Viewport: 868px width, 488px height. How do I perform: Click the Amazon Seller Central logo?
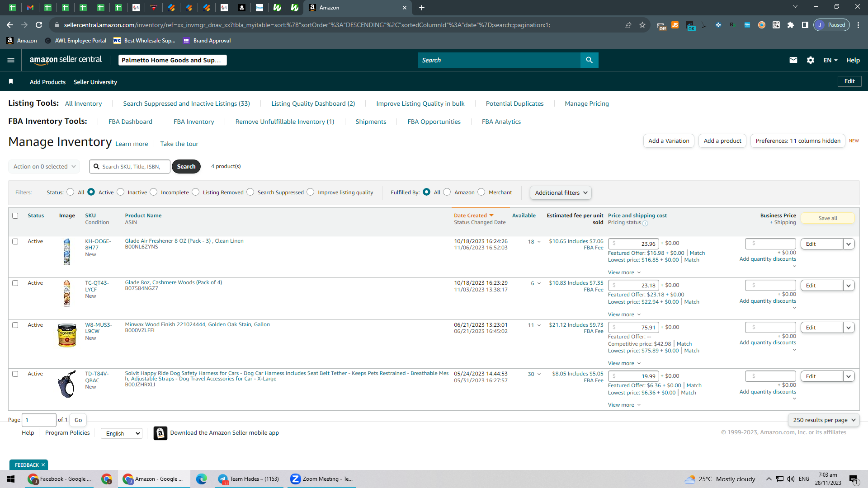[x=66, y=60]
